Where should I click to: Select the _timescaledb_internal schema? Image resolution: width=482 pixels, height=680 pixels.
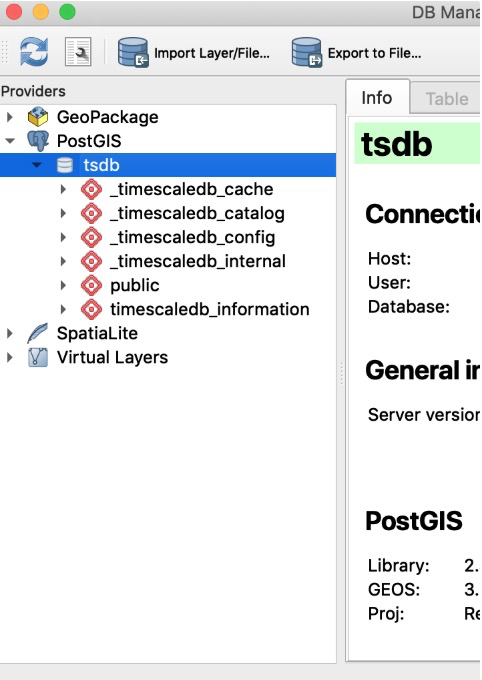coord(198,262)
